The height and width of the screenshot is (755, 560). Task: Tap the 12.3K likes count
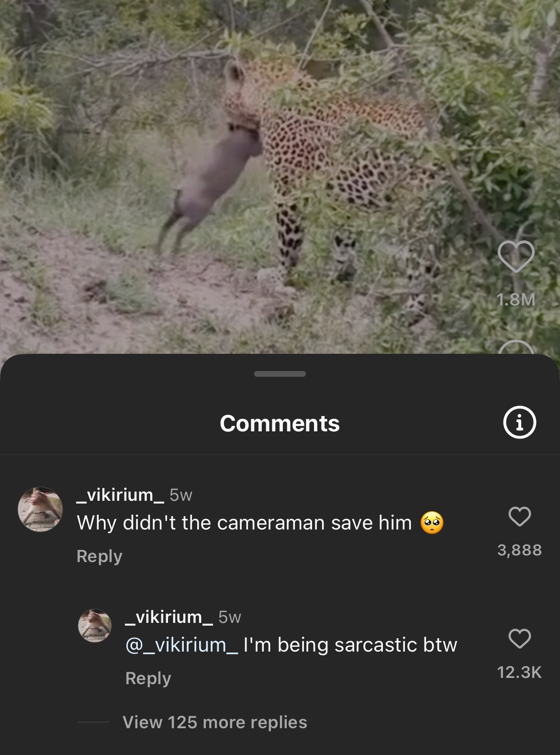519,672
